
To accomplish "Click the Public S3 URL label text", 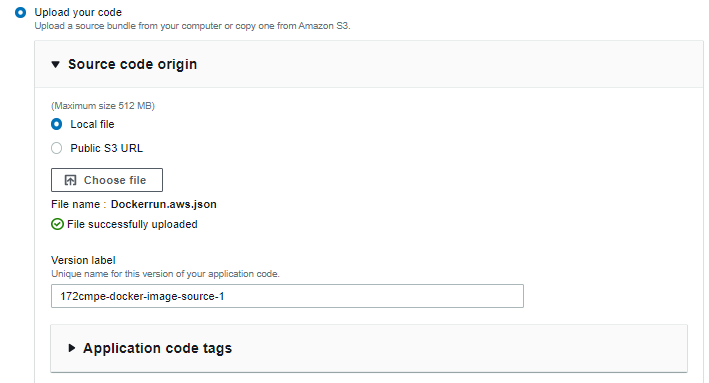I will 107,148.
